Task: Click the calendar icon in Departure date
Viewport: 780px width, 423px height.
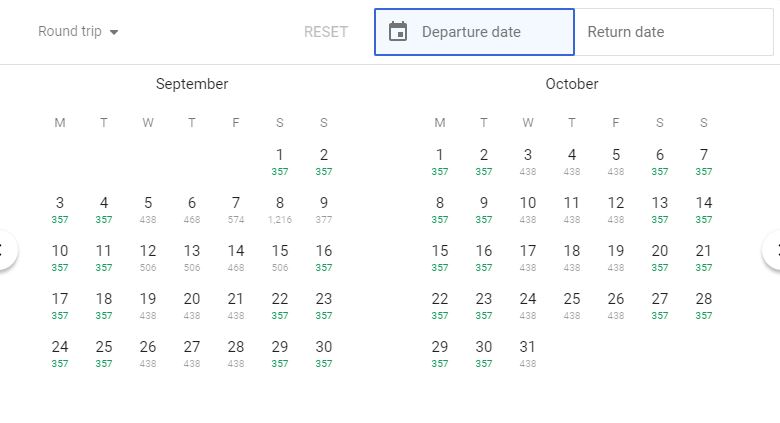Action: pyautogui.click(x=398, y=32)
